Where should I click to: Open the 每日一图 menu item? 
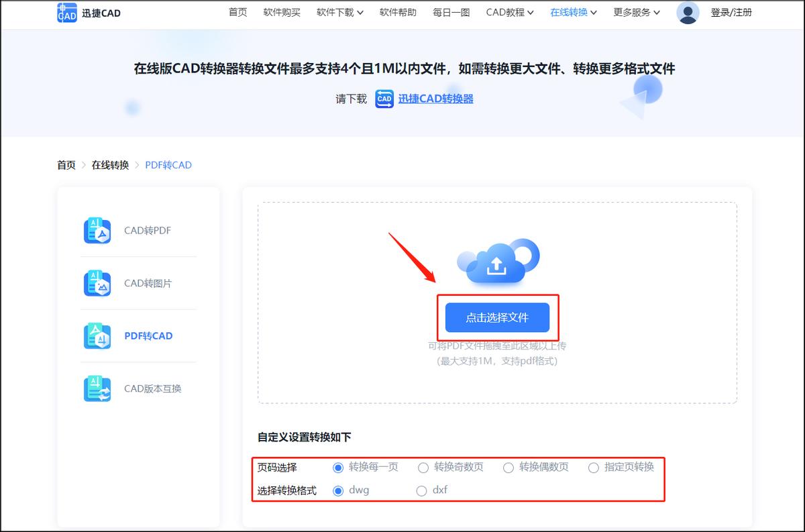click(x=451, y=11)
